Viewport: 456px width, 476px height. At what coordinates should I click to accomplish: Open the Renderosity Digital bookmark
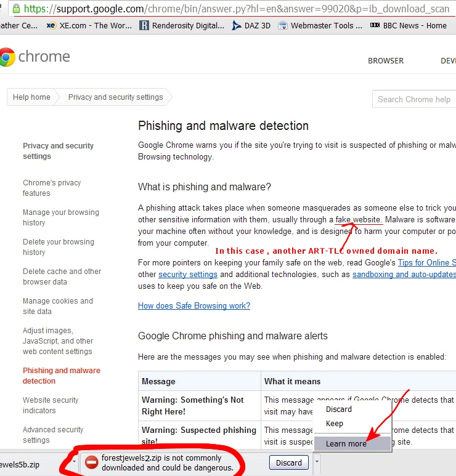click(x=182, y=25)
